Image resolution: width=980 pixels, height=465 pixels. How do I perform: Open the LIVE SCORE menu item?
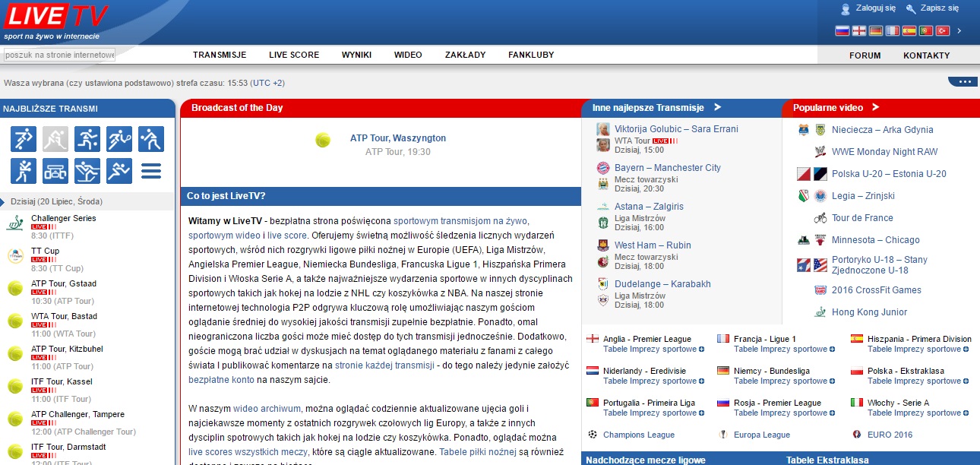[x=294, y=55]
